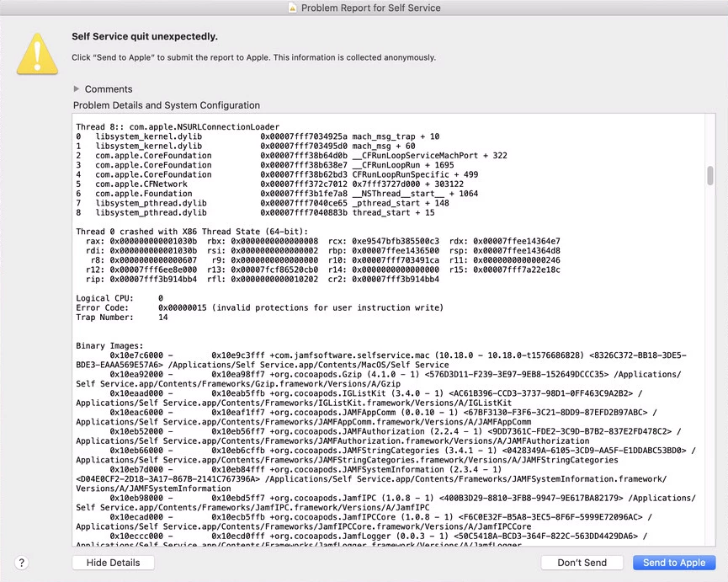Click the Don't Send button
The height and width of the screenshot is (582, 728).
[582, 563]
